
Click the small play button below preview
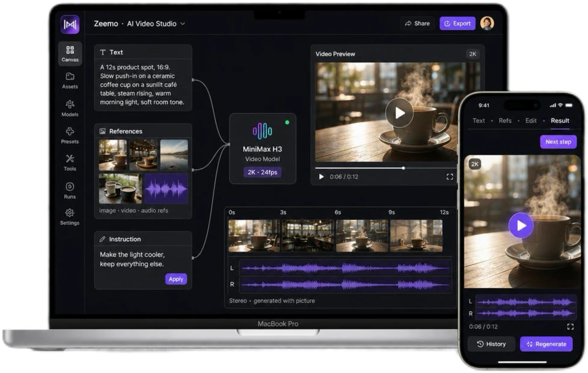tap(321, 177)
